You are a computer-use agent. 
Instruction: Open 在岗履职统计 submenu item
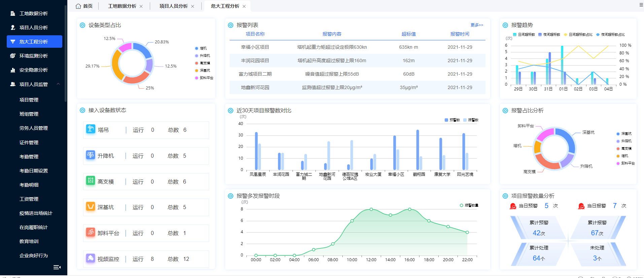(34, 227)
